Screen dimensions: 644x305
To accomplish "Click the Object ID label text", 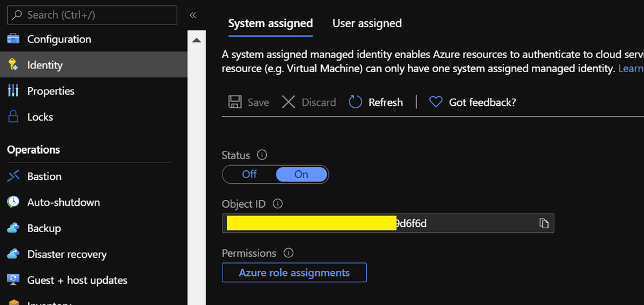I will click(244, 204).
